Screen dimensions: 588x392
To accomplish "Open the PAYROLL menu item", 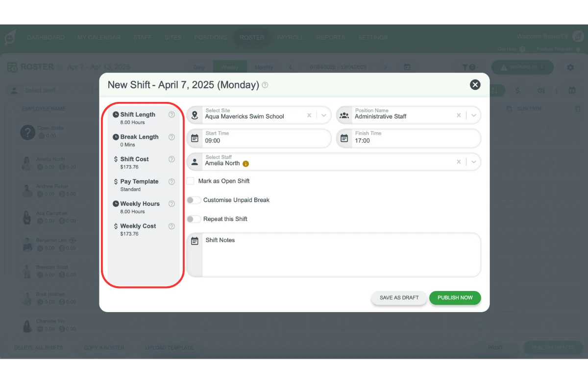I will (290, 37).
